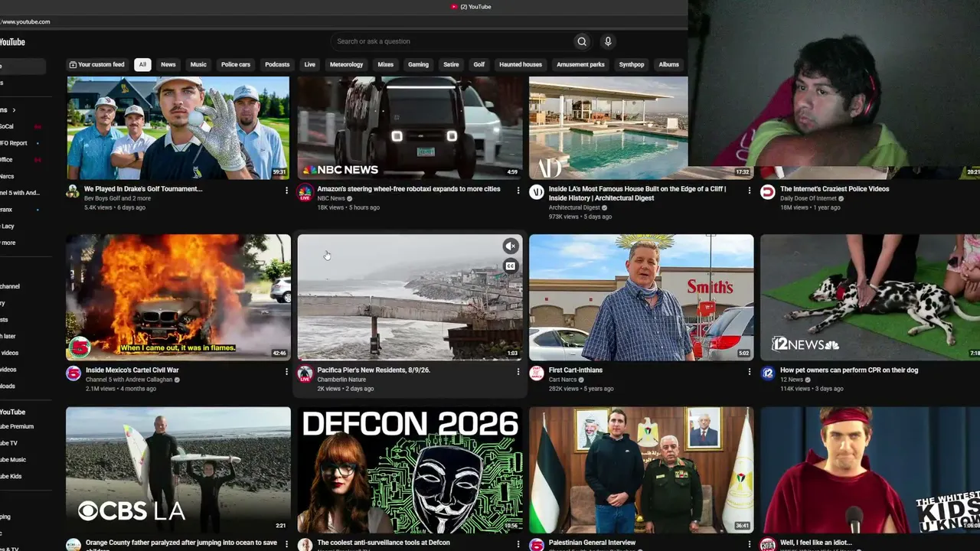Open the NBC News channel avatar

point(305,191)
